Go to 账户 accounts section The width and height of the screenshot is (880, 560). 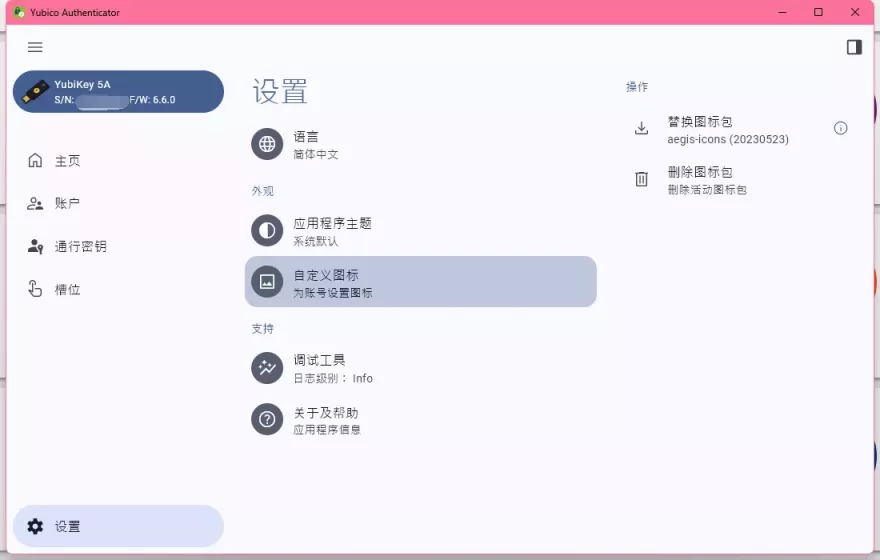67,204
